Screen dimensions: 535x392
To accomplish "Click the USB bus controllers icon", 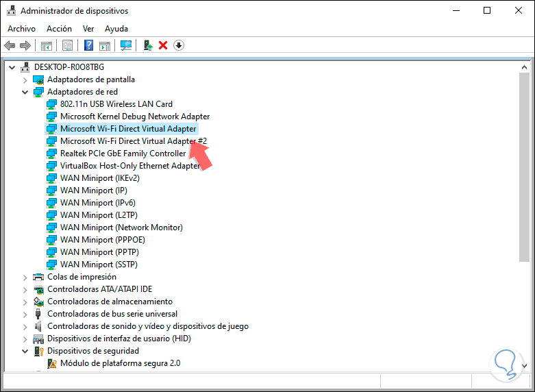I will pos(38,314).
